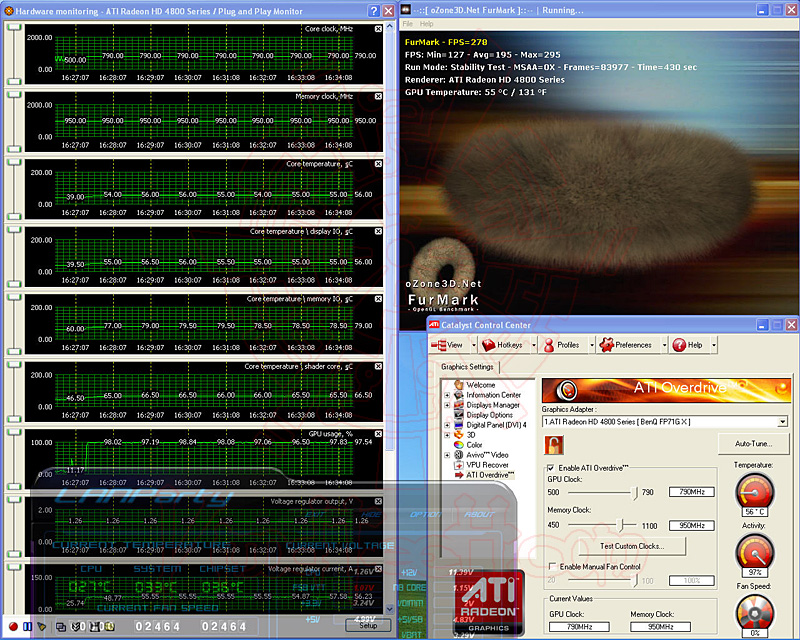Image resolution: width=800 pixels, height=640 pixels.
Task: Close the Core temperature °C graph
Action: tap(378, 164)
